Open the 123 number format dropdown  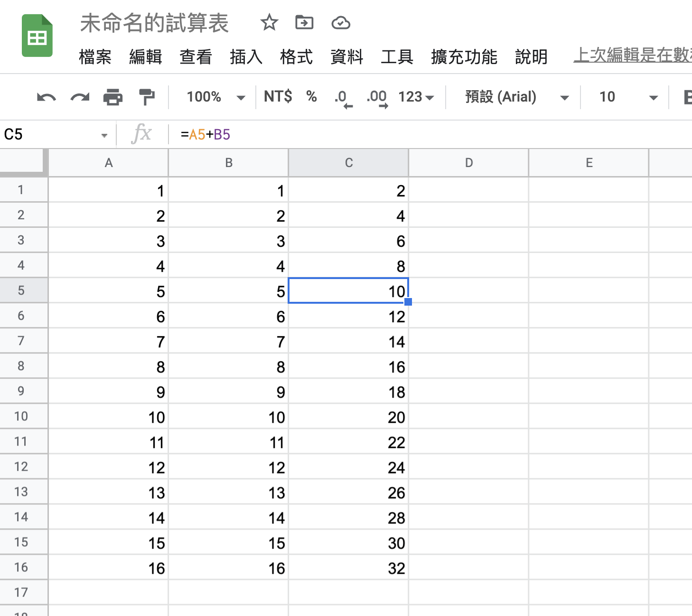coord(416,97)
